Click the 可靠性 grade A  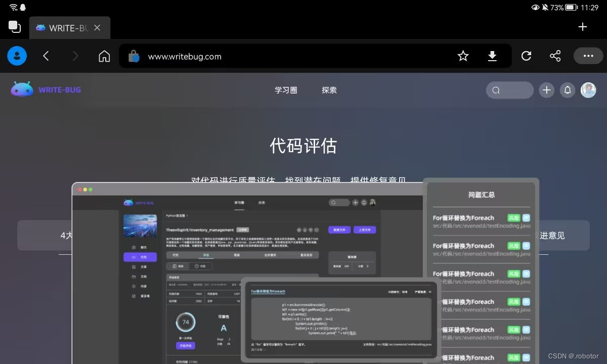[224, 328]
